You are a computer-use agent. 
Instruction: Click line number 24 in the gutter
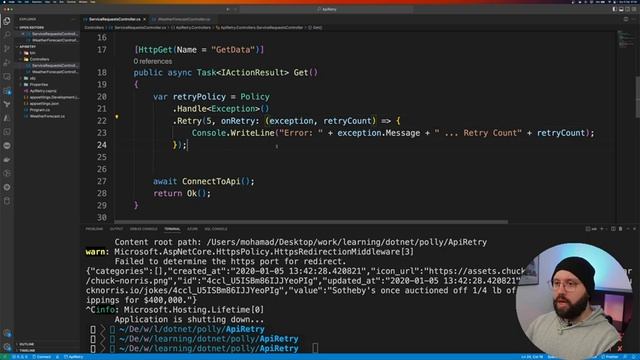click(102, 145)
